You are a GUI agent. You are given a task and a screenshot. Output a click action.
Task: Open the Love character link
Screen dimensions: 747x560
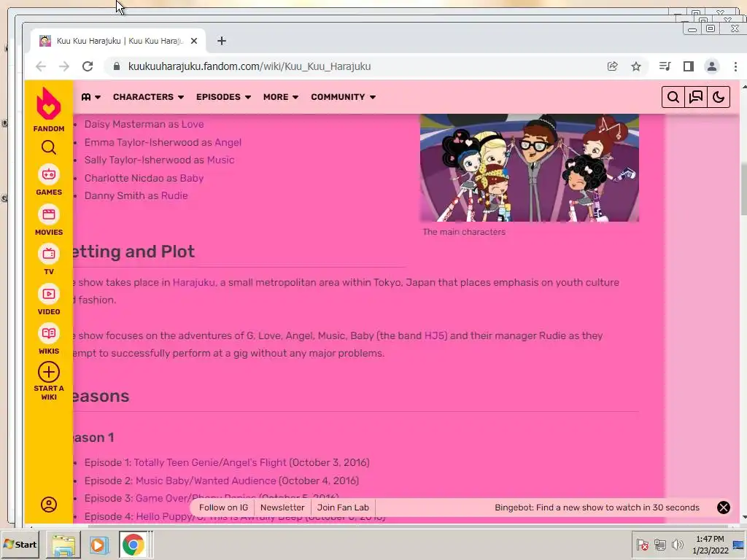tap(193, 124)
